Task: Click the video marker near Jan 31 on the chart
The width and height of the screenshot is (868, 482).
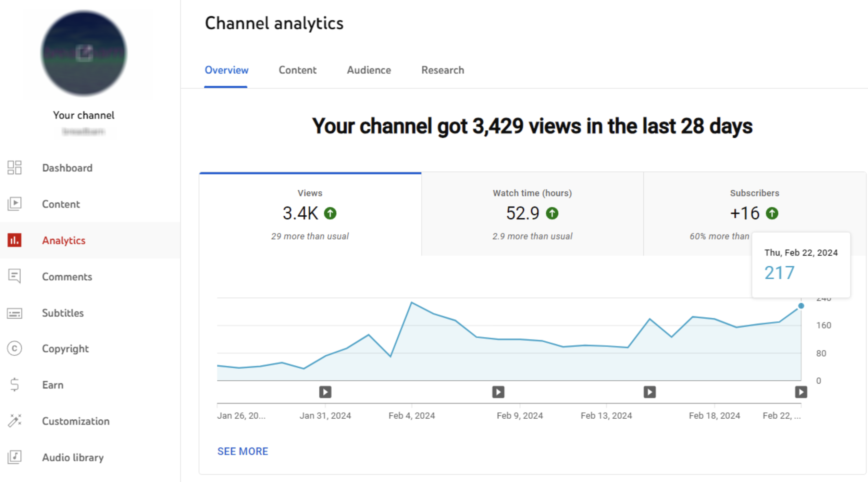Action: (x=325, y=392)
